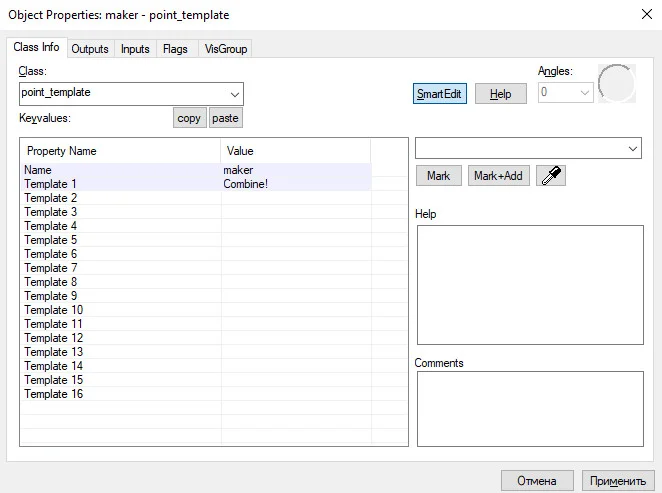This screenshot has height=493, width=662.
Task: Switch to the Inputs tab
Action: click(x=135, y=49)
